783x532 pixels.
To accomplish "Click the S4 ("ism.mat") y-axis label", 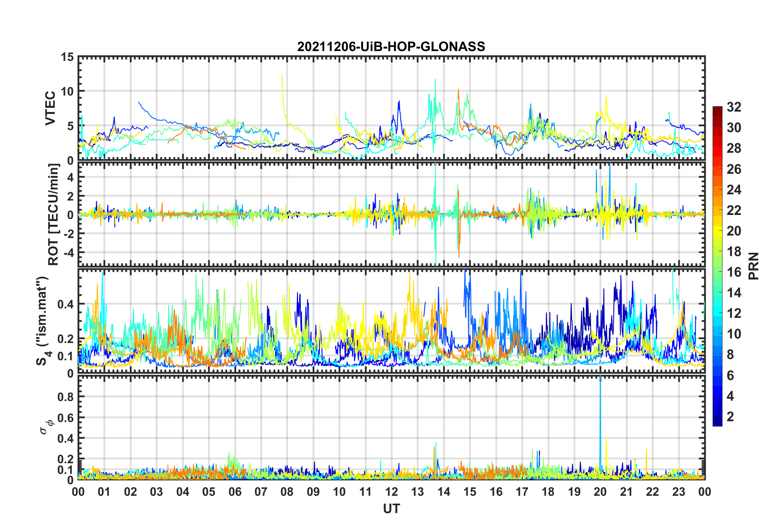I will [43, 321].
